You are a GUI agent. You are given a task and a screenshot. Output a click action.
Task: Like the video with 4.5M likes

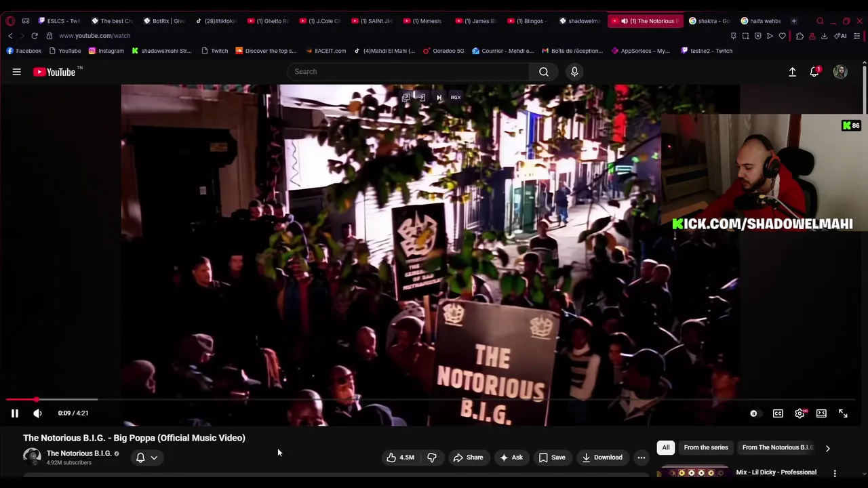coord(400,457)
